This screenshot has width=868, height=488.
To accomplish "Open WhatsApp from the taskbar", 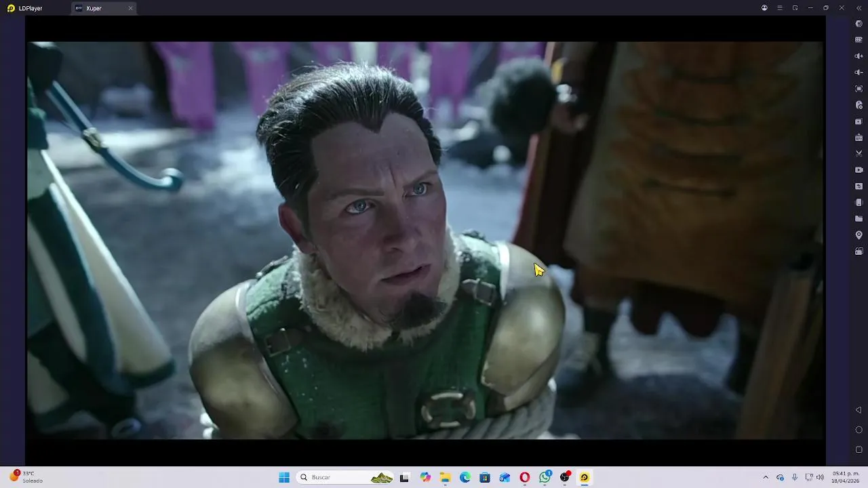I will coord(545,477).
